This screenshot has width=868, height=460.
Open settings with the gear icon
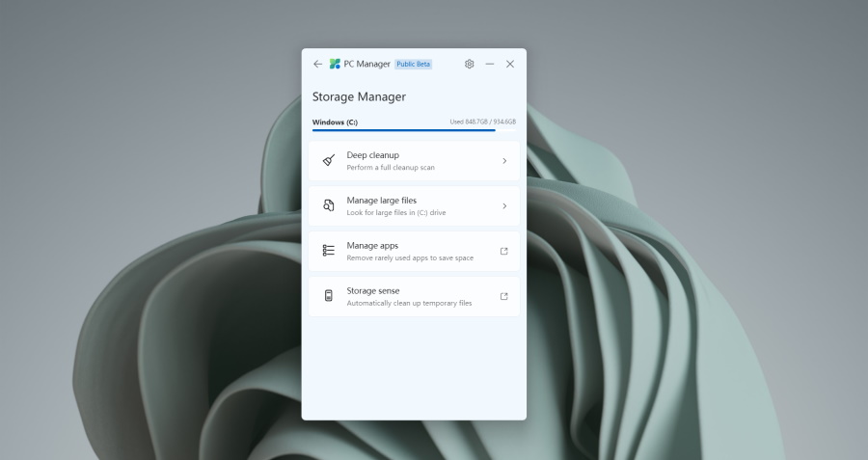(x=470, y=65)
